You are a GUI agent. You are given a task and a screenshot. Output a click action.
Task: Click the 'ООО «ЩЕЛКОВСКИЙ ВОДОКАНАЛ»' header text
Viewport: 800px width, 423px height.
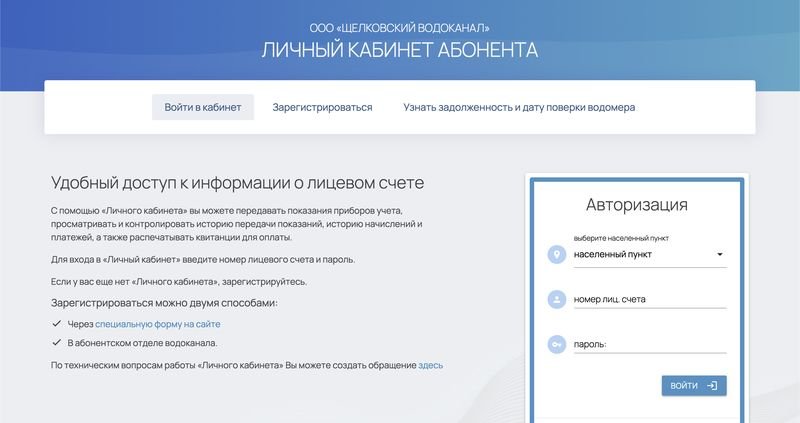point(400,26)
